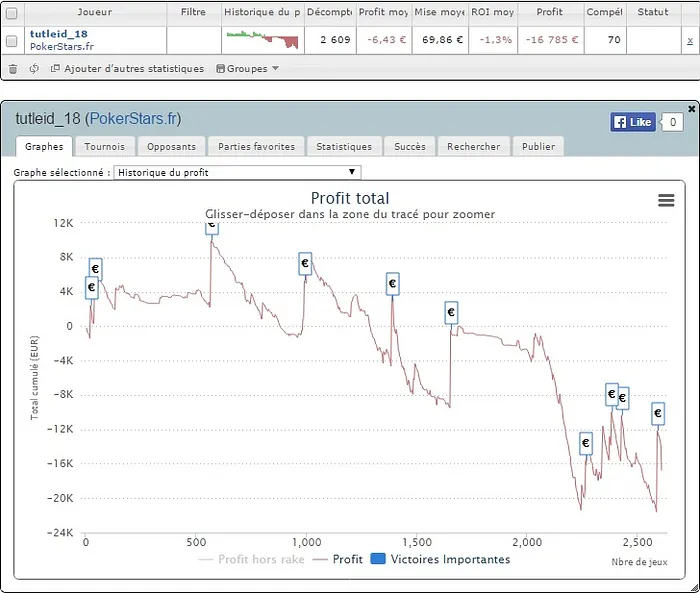Close the tutleid_18 details panel

[x=692, y=109]
